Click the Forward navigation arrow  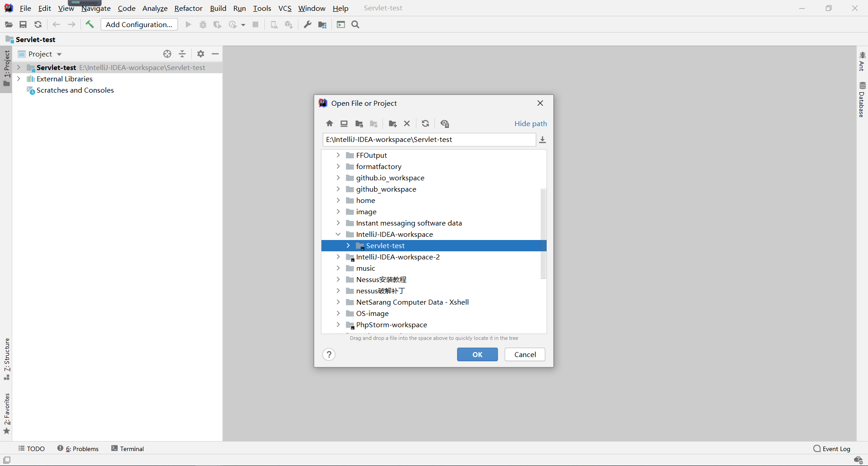pyautogui.click(x=71, y=24)
